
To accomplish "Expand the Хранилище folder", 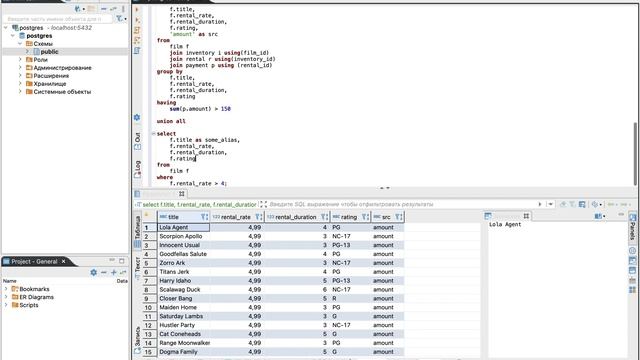I will pyautogui.click(x=20, y=84).
